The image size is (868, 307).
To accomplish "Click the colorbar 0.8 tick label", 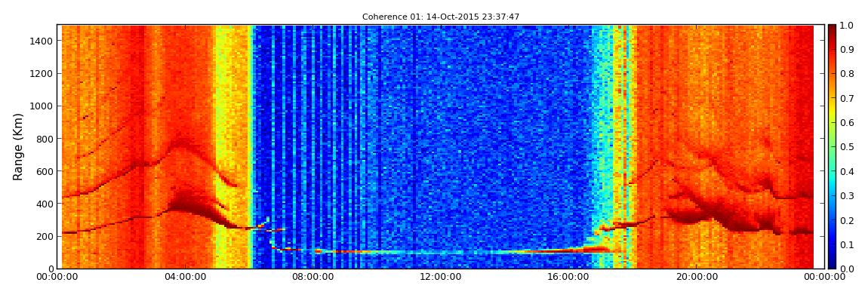I will [x=848, y=74].
